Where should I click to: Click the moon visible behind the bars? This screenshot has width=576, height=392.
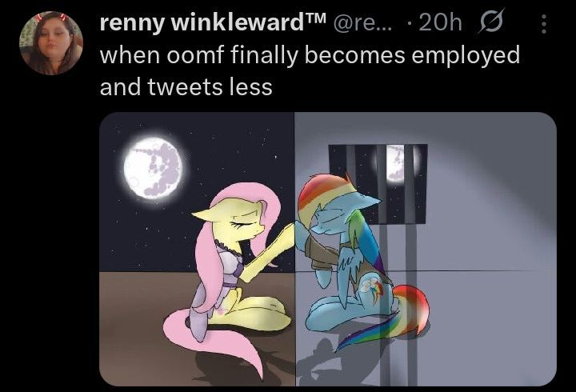[395, 162]
